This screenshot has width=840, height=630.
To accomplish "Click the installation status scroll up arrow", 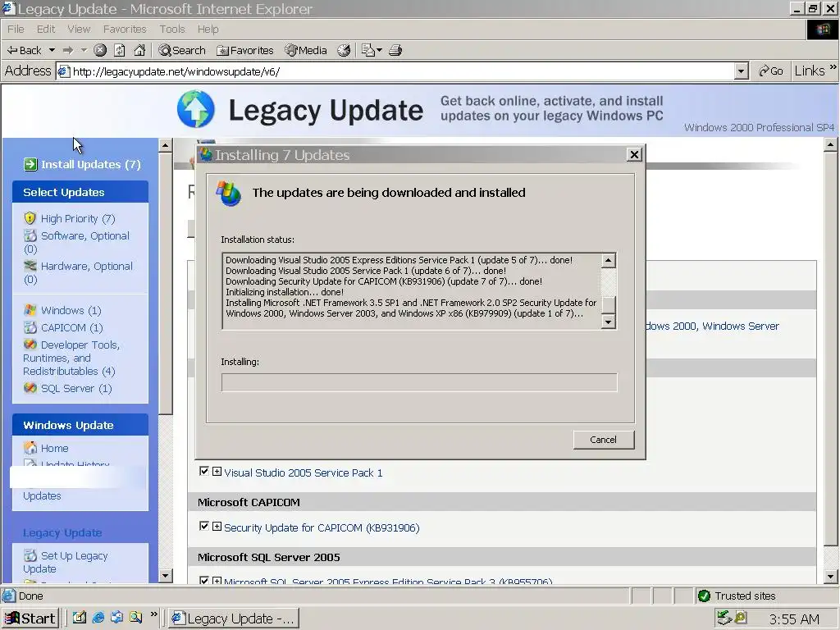I will (x=608, y=260).
